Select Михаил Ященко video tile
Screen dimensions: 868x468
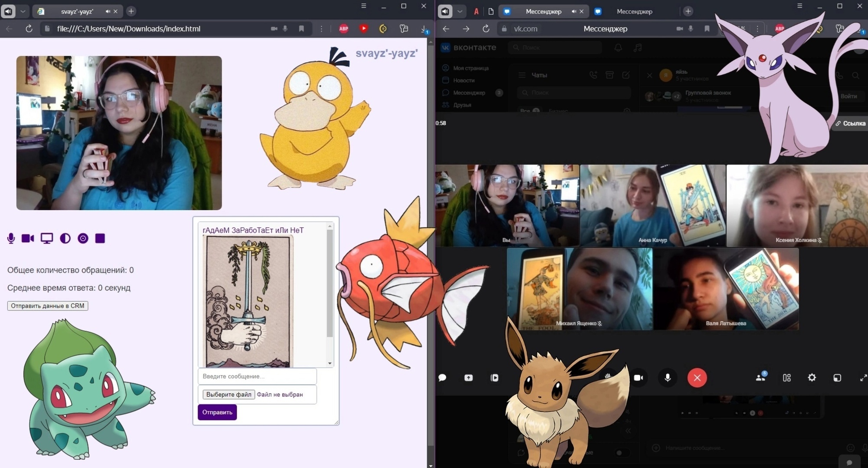(579, 289)
